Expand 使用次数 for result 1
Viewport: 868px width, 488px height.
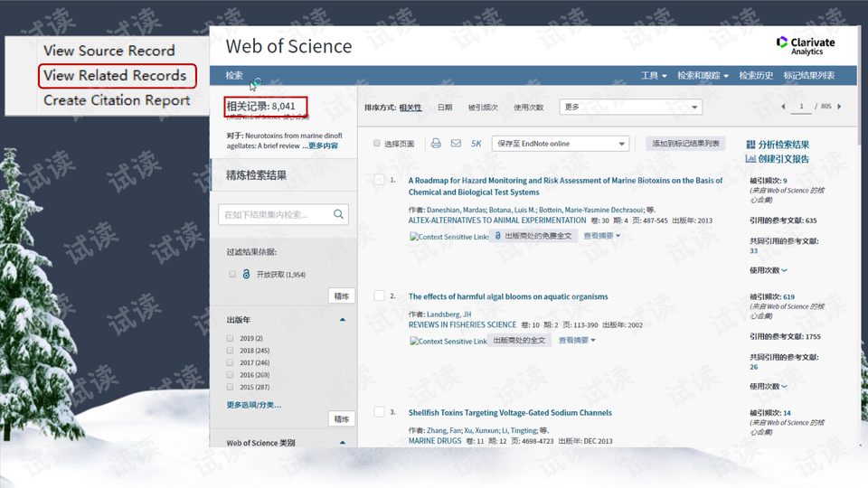tap(769, 270)
